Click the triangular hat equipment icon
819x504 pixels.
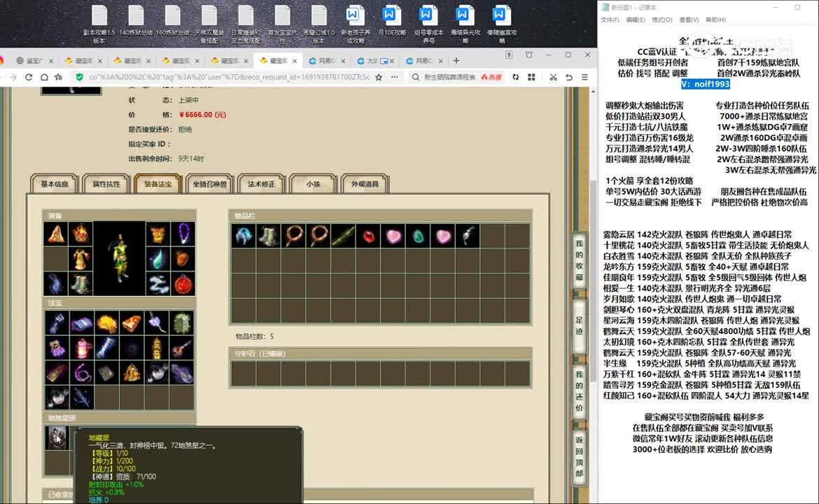pyautogui.click(x=55, y=234)
